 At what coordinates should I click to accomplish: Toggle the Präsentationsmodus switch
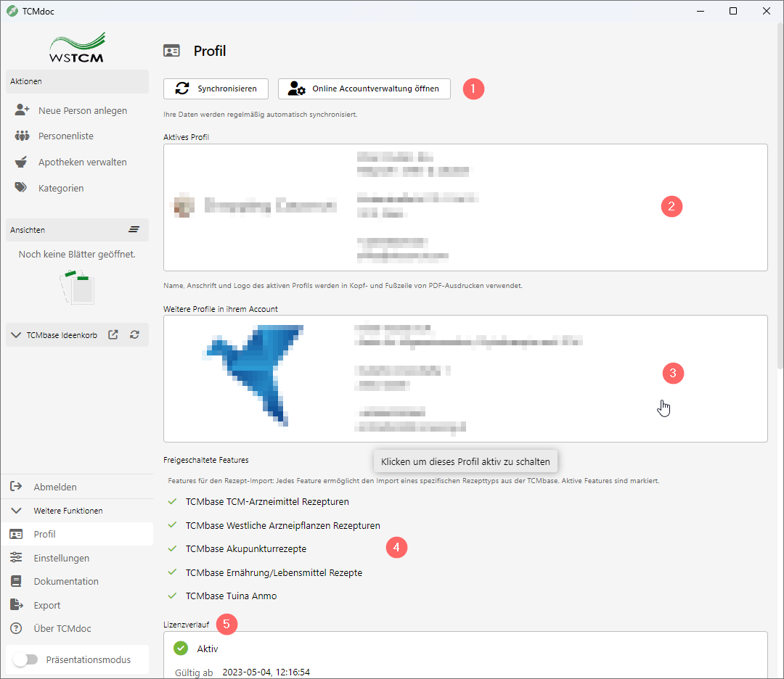click(x=25, y=659)
